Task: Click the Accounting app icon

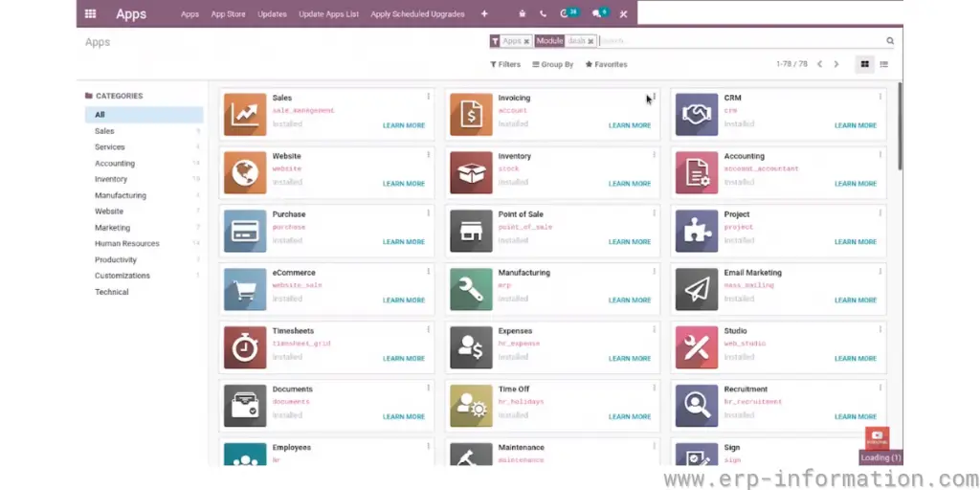Action: pos(697,172)
